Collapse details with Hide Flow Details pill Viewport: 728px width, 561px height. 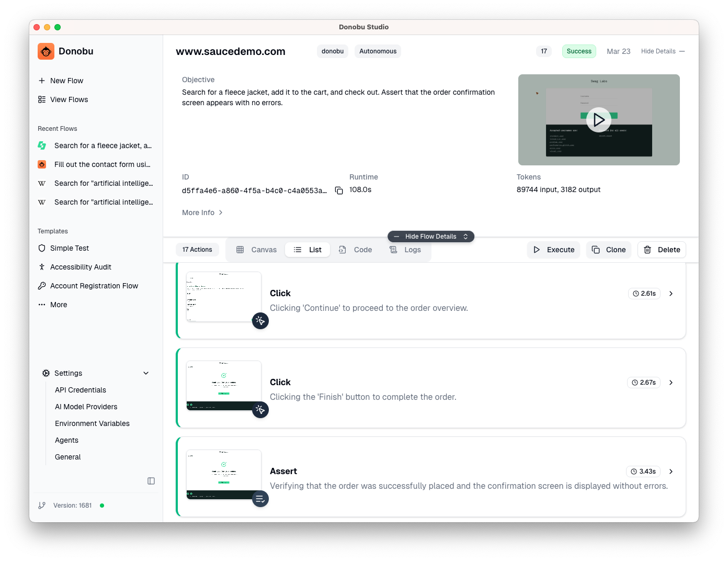(x=430, y=236)
